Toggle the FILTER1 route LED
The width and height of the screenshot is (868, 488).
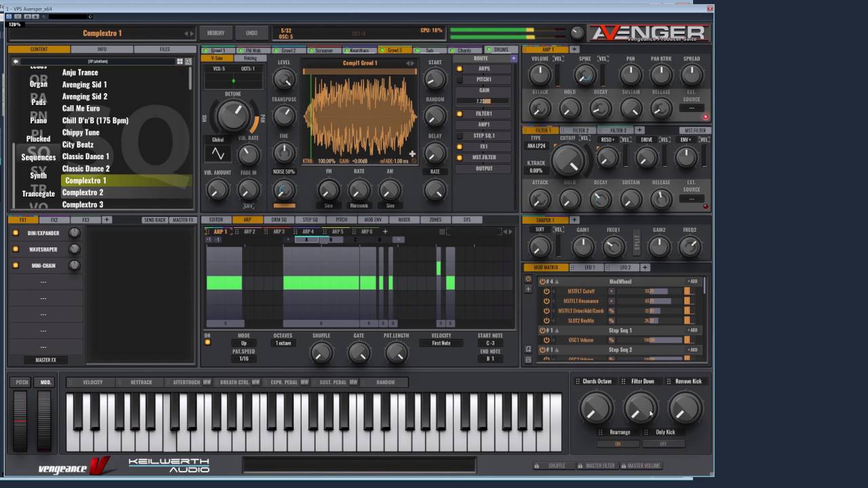(x=459, y=114)
